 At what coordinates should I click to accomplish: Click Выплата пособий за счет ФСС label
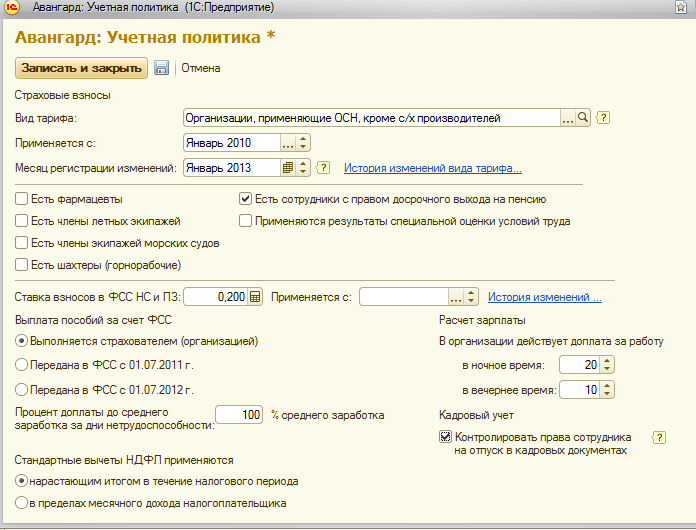pos(93,320)
